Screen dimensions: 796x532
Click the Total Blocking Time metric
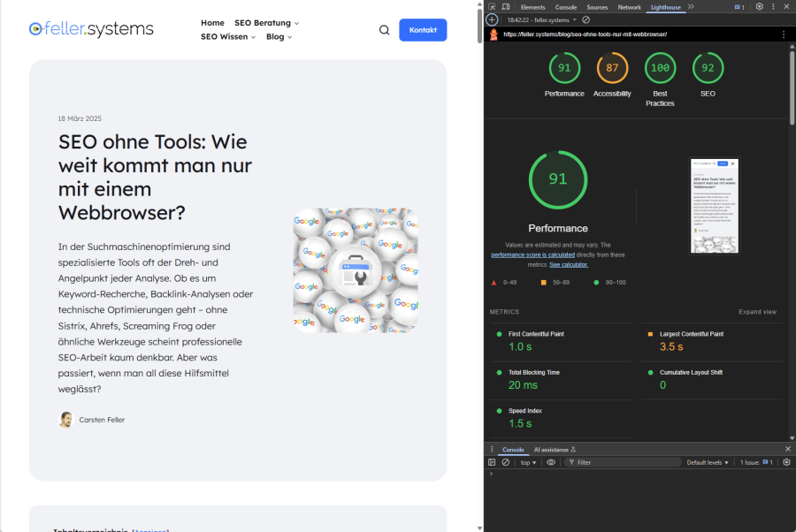click(x=561, y=380)
